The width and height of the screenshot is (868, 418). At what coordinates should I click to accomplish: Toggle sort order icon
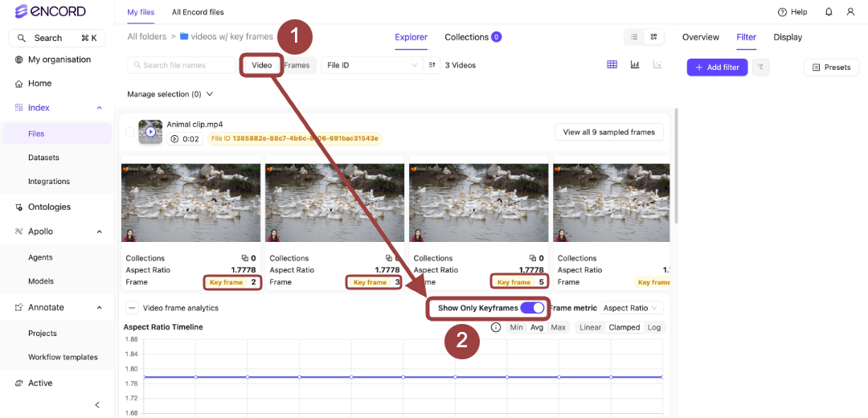(x=432, y=65)
